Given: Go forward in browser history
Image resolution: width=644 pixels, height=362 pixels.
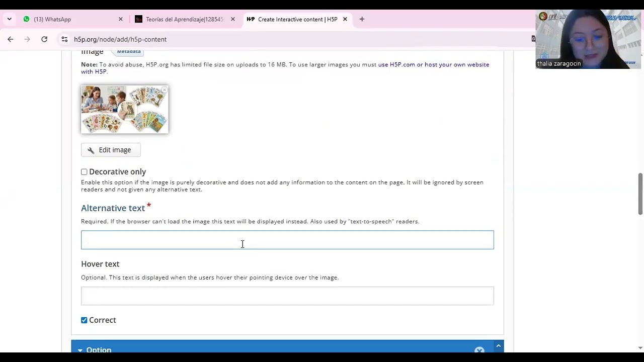Looking at the screenshot, I should [27, 39].
